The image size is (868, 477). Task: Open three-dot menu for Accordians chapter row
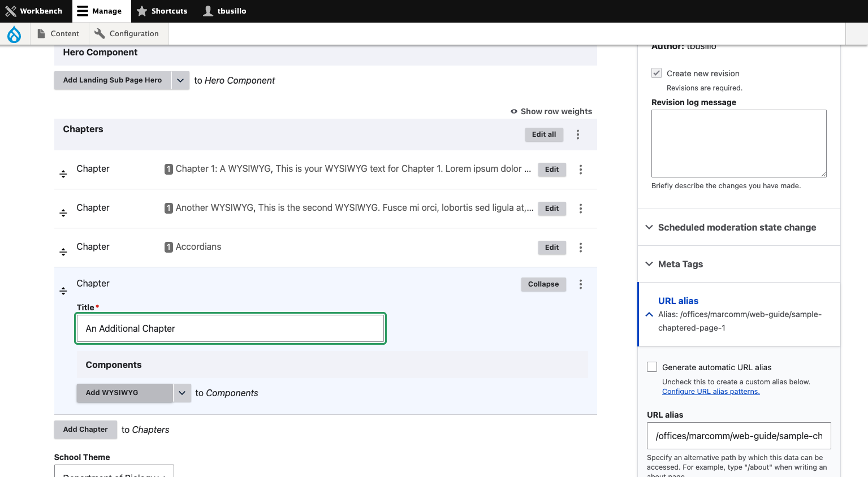[x=581, y=248]
